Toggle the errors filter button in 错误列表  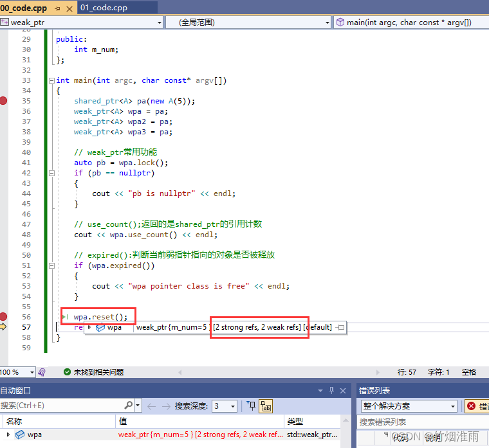[x=477, y=406]
